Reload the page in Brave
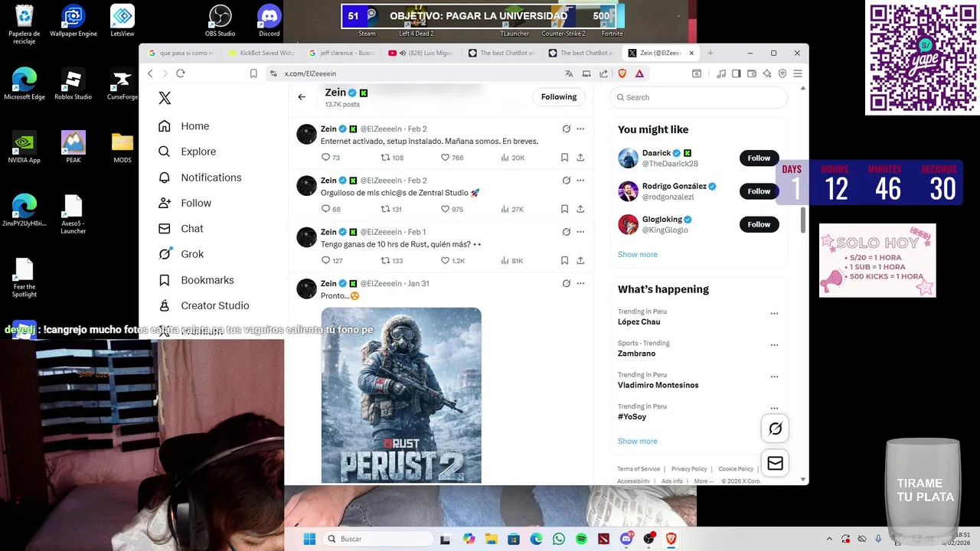The width and height of the screenshot is (980, 551). pyautogui.click(x=181, y=73)
